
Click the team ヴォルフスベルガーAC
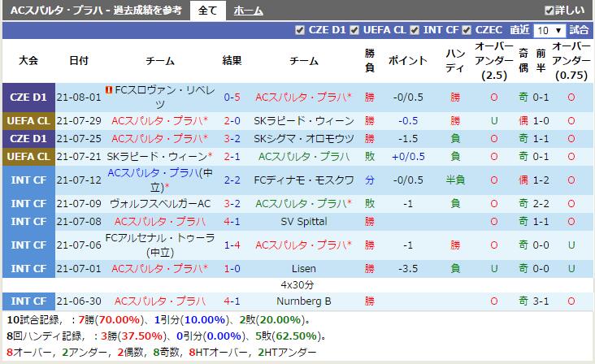pyautogui.click(x=160, y=204)
